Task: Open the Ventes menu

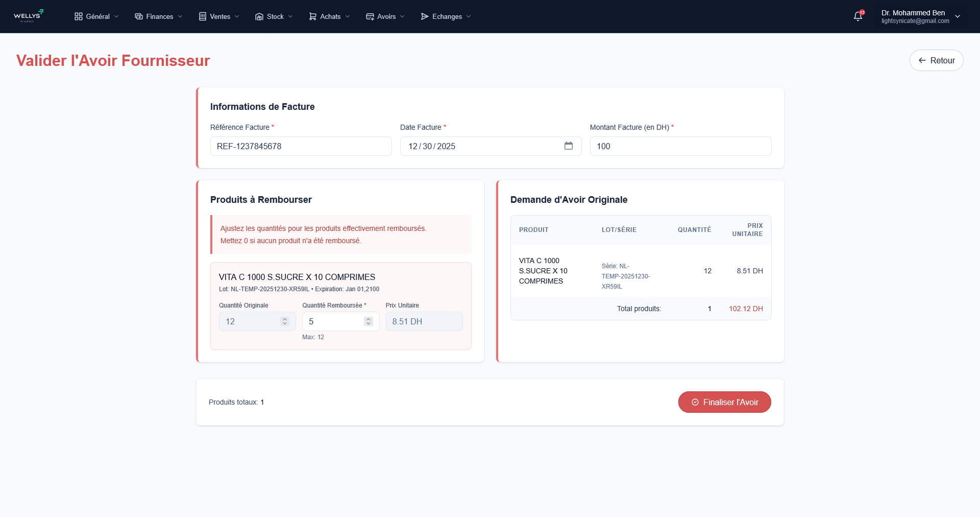Action: [218, 16]
